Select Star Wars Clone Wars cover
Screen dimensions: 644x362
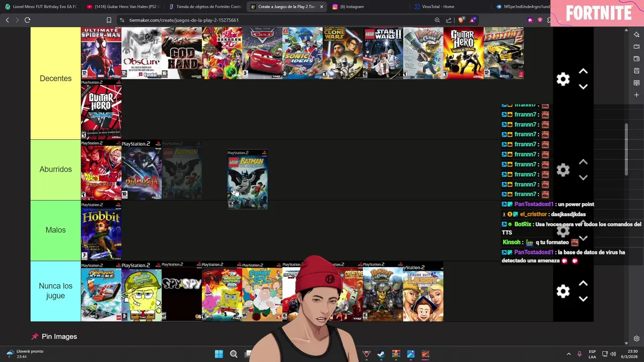[343, 53]
